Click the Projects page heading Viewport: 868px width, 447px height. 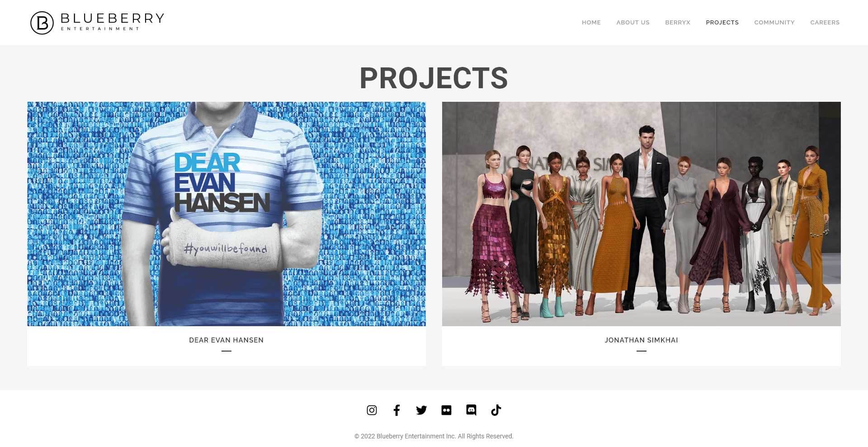tap(434, 78)
